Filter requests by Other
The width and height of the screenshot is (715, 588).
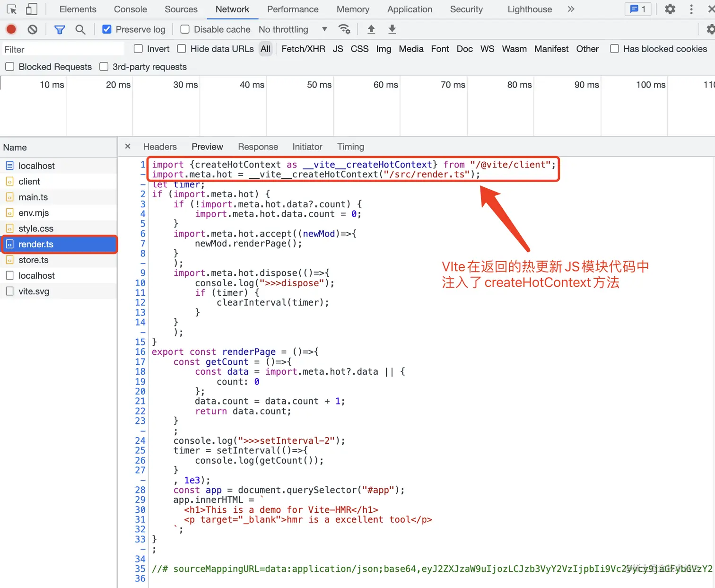[x=587, y=49]
